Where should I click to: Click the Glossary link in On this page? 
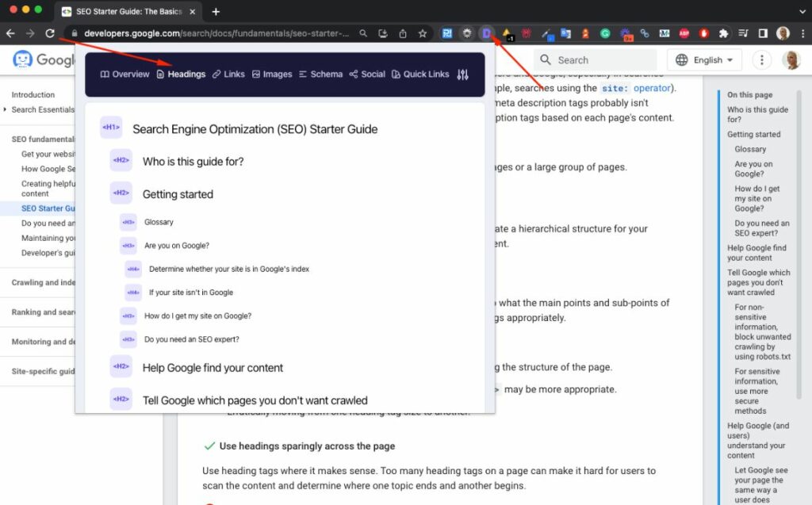point(750,149)
